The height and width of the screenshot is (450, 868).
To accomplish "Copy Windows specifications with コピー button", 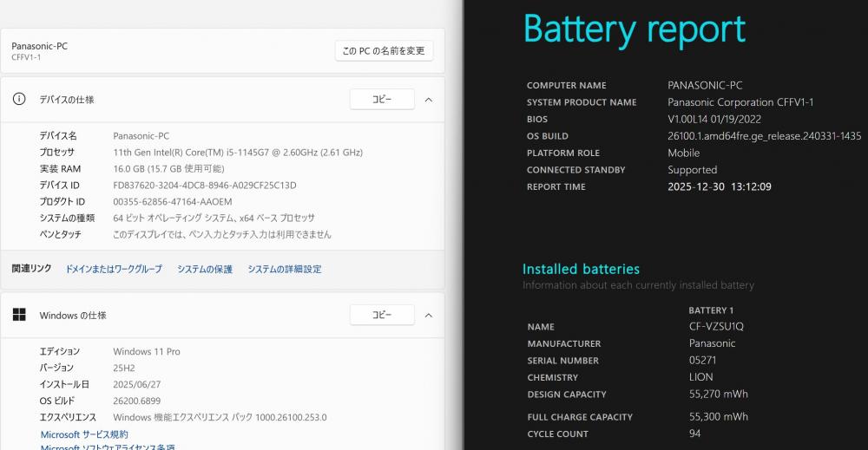I will pyautogui.click(x=382, y=316).
